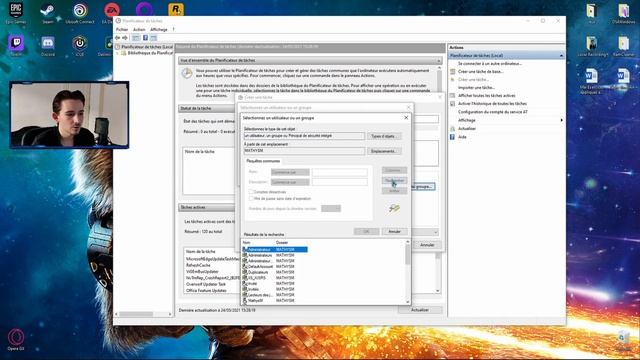
Task: Select the Overwolf Updater Task row
Action: tap(206, 284)
